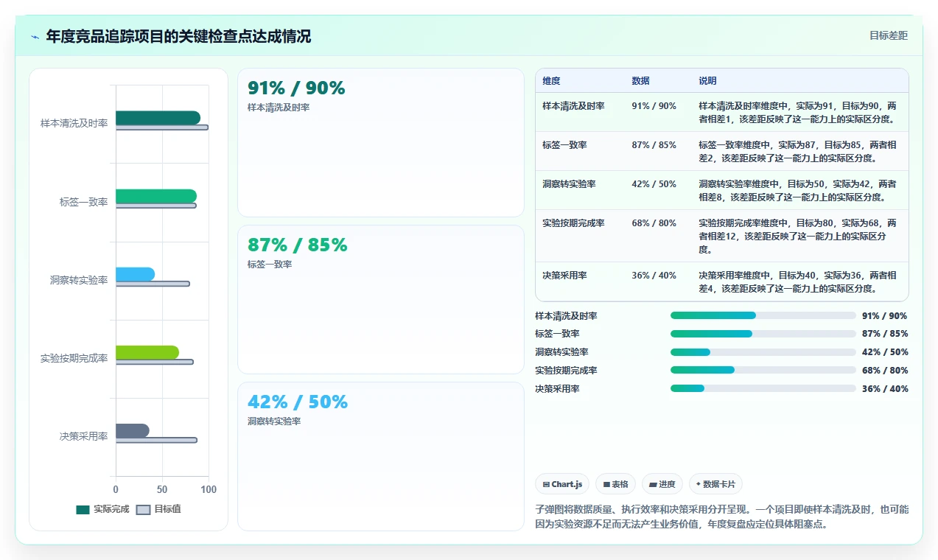Click the 标签一致率 green bar in chart
This screenshot has height=560, width=938.
click(156, 196)
